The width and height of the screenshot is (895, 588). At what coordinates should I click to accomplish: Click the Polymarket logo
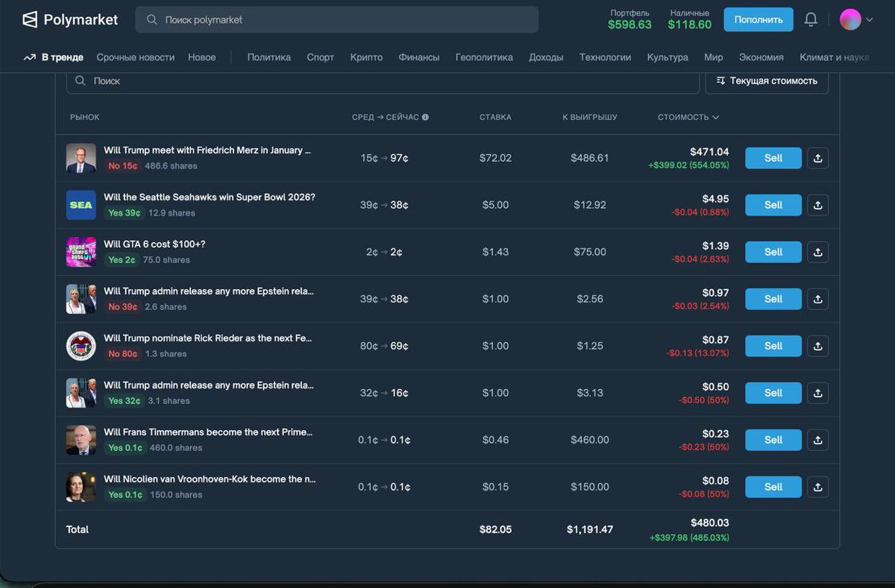[x=70, y=20]
